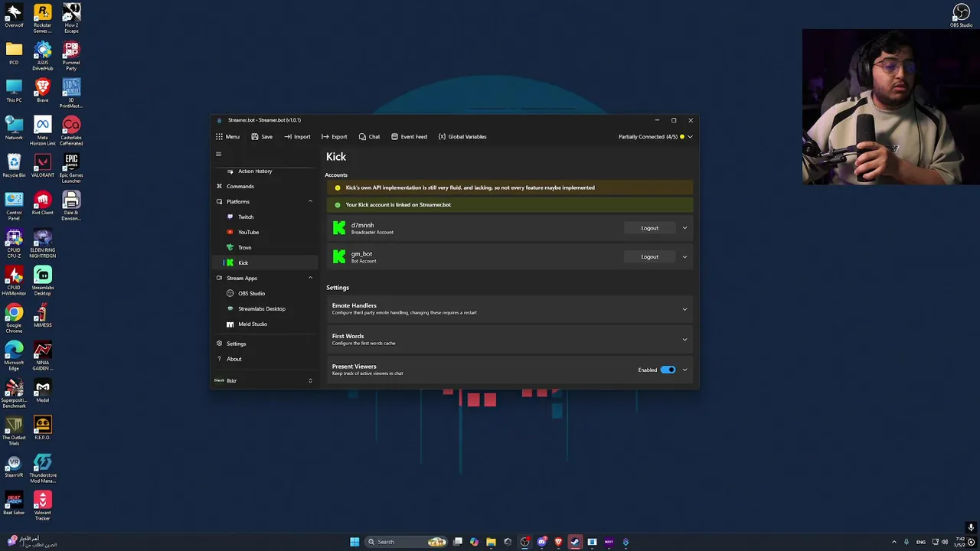Viewport: 980px width, 551px height.
Task: Open the Riot Client desktop icon
Action: point(43,203)
